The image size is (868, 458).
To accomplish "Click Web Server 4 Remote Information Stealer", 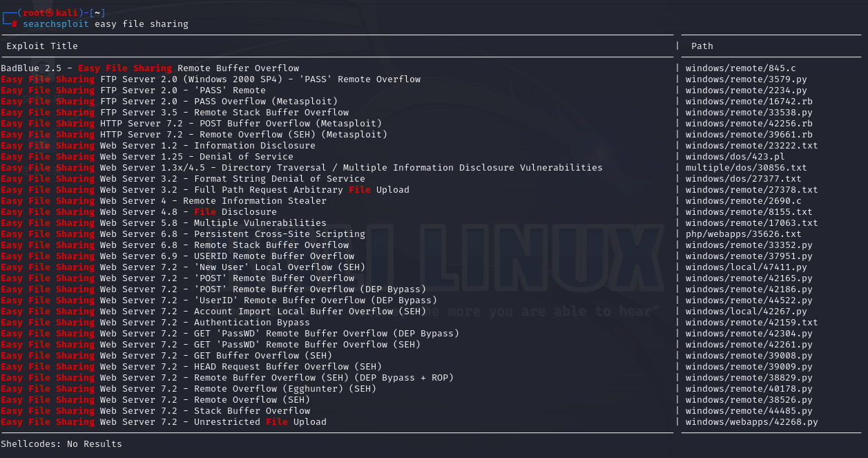I will [164, 201].
